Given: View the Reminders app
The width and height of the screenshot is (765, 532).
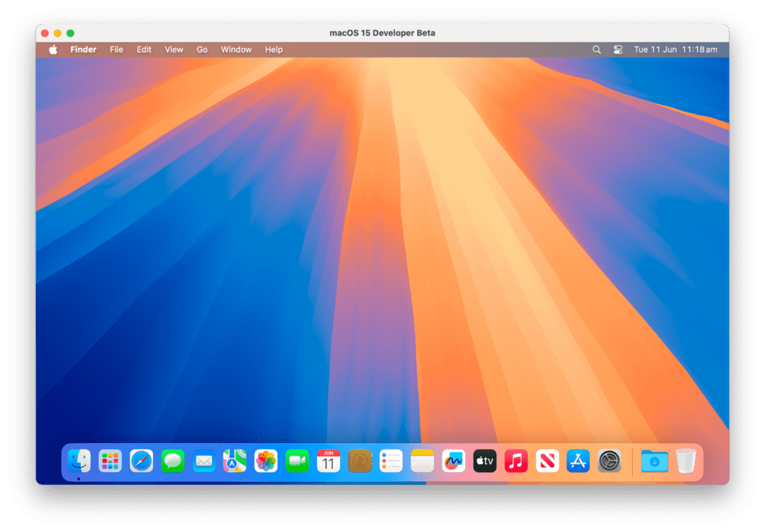Looking at the screenshot, I should [391, 461].
